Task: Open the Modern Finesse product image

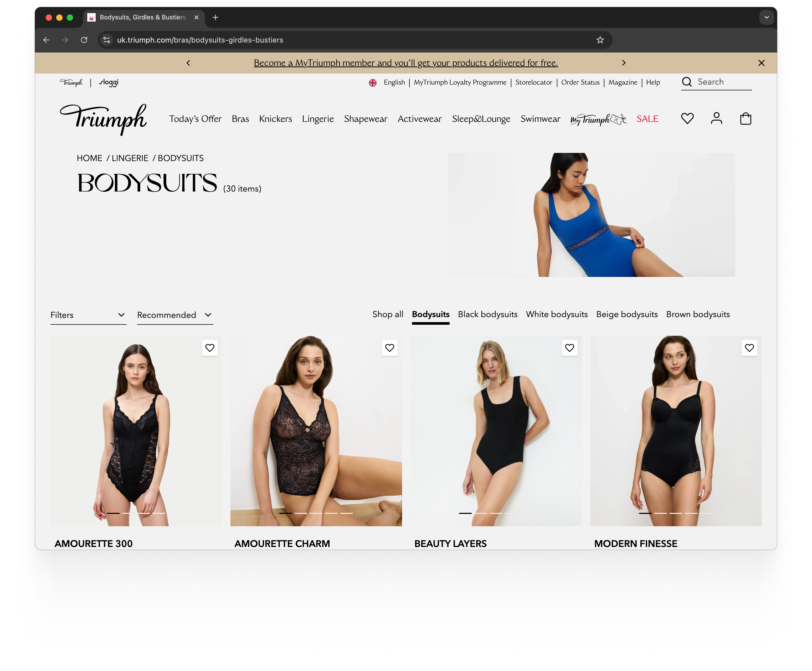Action: point(676,431)
